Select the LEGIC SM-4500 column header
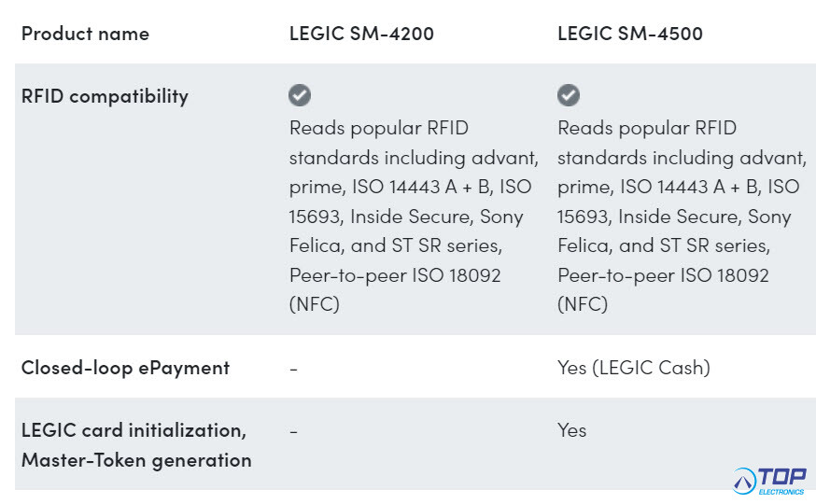 click(x=629, y=34)
